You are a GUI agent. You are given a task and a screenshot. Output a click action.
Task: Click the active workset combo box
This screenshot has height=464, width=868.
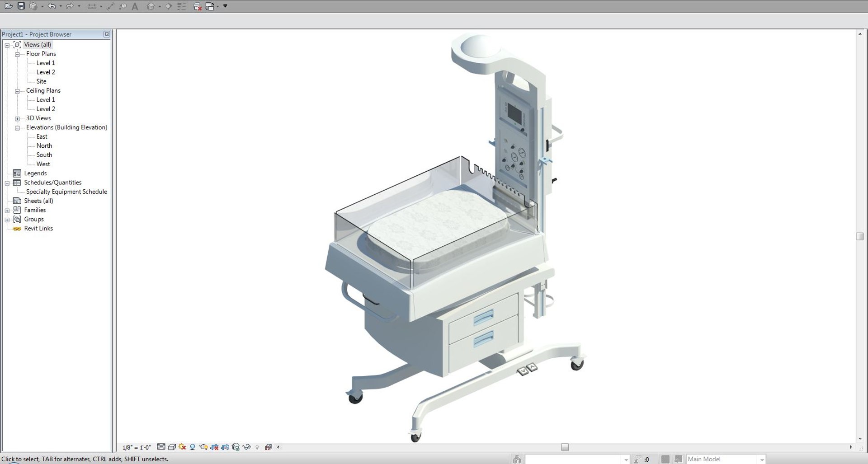click(577, 459)
